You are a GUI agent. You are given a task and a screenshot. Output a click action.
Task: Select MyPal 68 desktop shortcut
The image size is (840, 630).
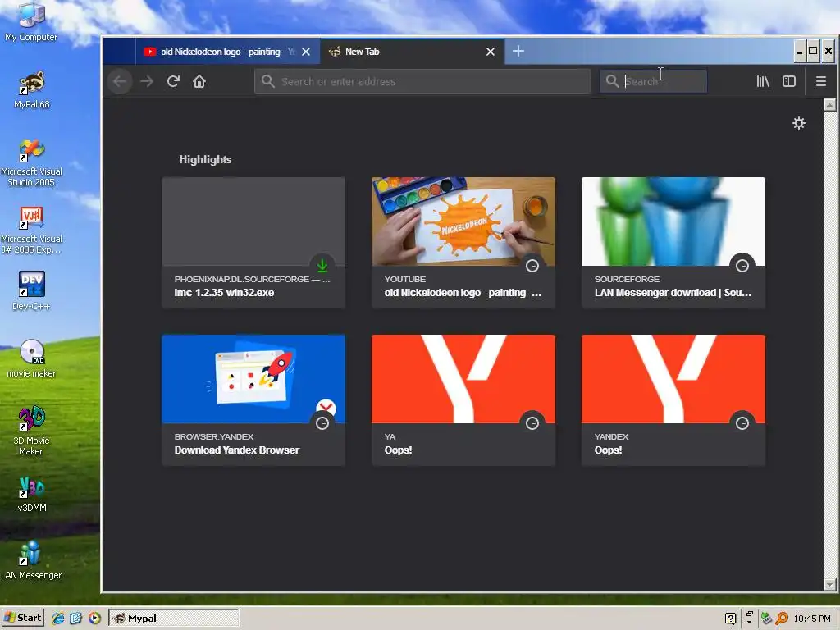coord(32,90)
